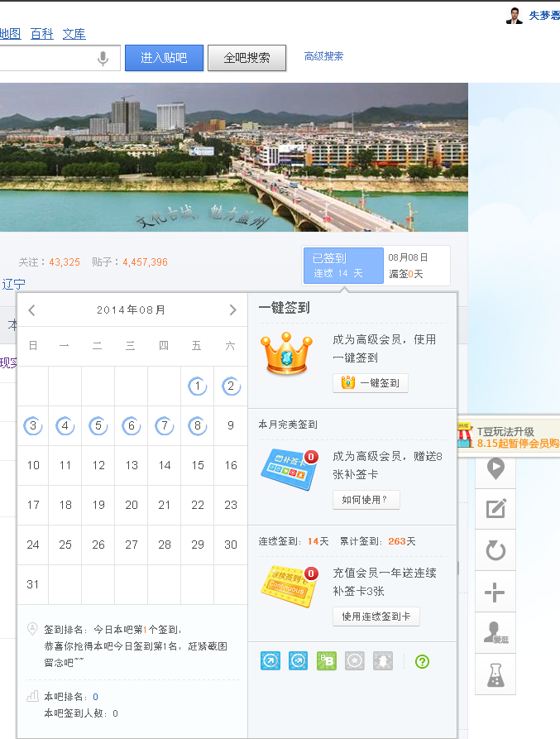Click the green BB badge icon
The width and height of the screenshot is (560, 739).
327,660
